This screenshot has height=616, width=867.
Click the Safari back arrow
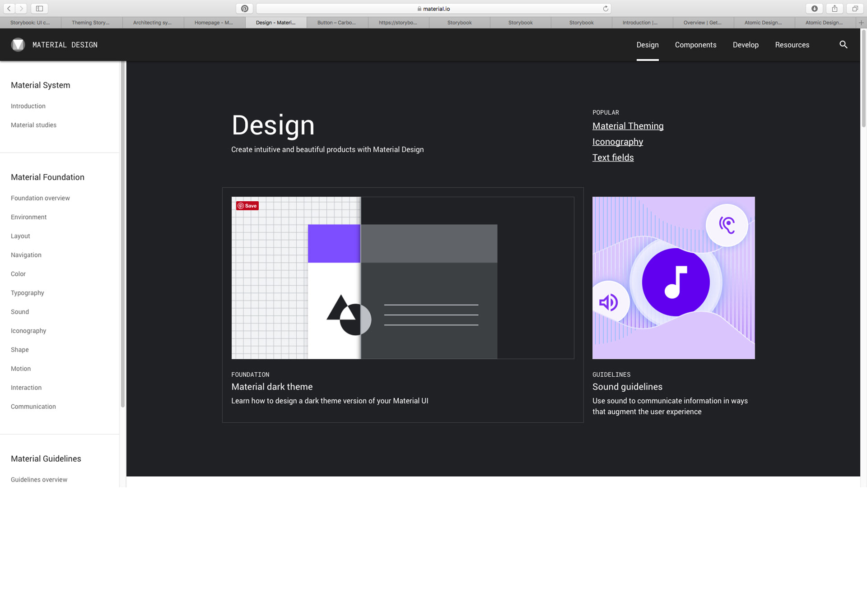9,9
